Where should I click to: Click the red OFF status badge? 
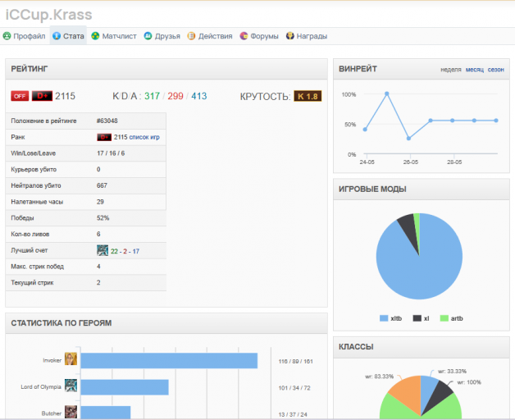point(20,96)
